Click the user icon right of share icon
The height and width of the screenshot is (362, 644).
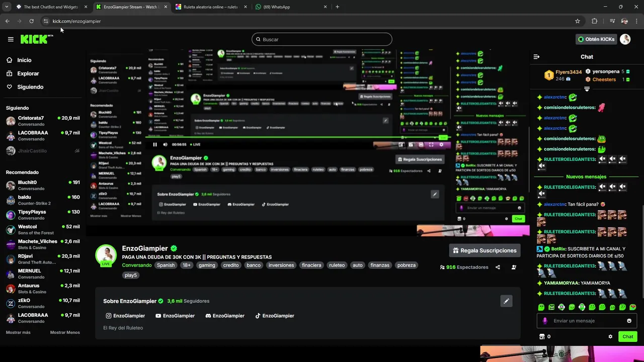(x=514, y=267)
